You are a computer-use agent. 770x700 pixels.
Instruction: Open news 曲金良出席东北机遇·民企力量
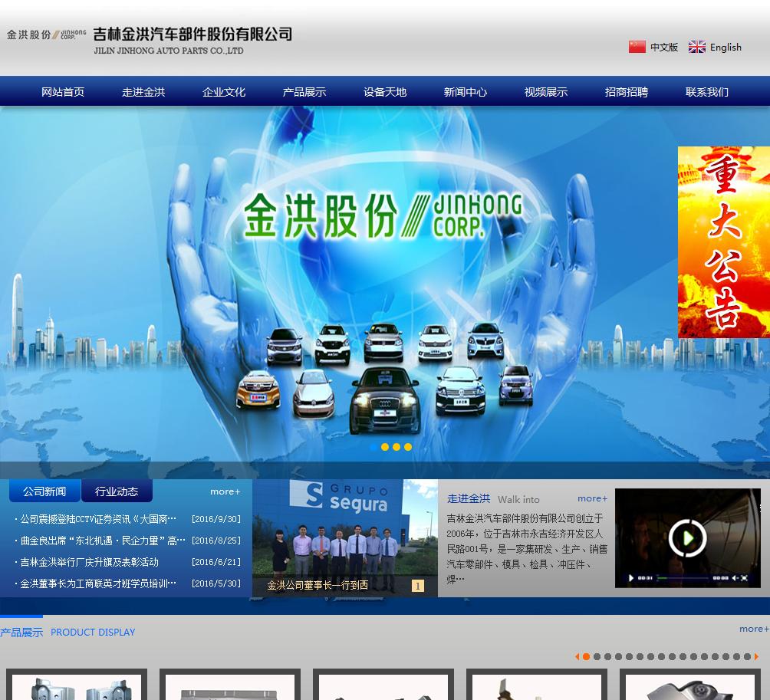click(x=103, y=541)
